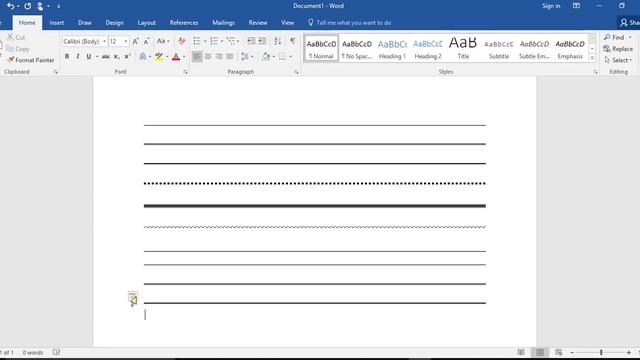
Task: Click the bullets list icon
Action: (197, 41)
